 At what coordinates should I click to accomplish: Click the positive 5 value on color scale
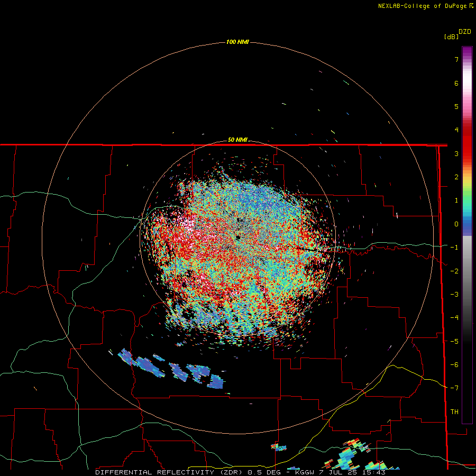click(456, 106)
